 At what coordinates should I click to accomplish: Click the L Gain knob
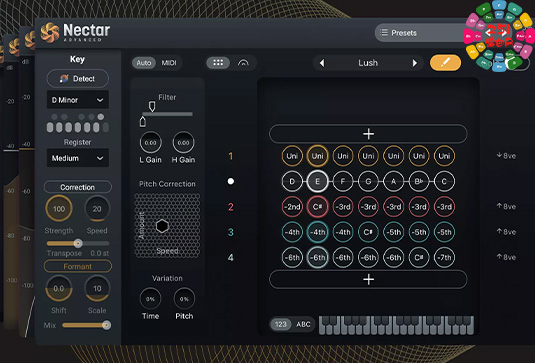pos(150,143)
